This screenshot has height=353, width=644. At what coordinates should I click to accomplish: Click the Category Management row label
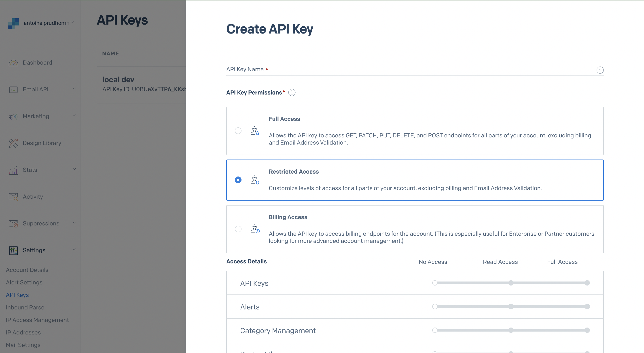278,331
